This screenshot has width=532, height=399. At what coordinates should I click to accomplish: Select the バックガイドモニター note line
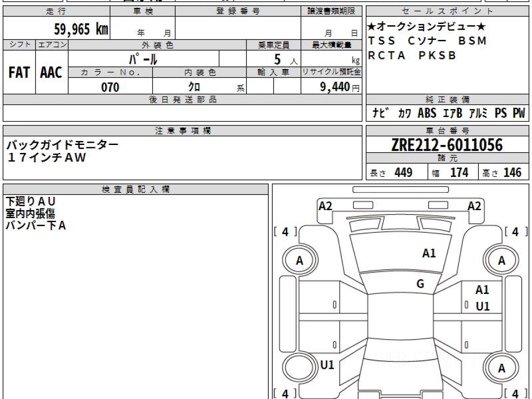(62, 145)
